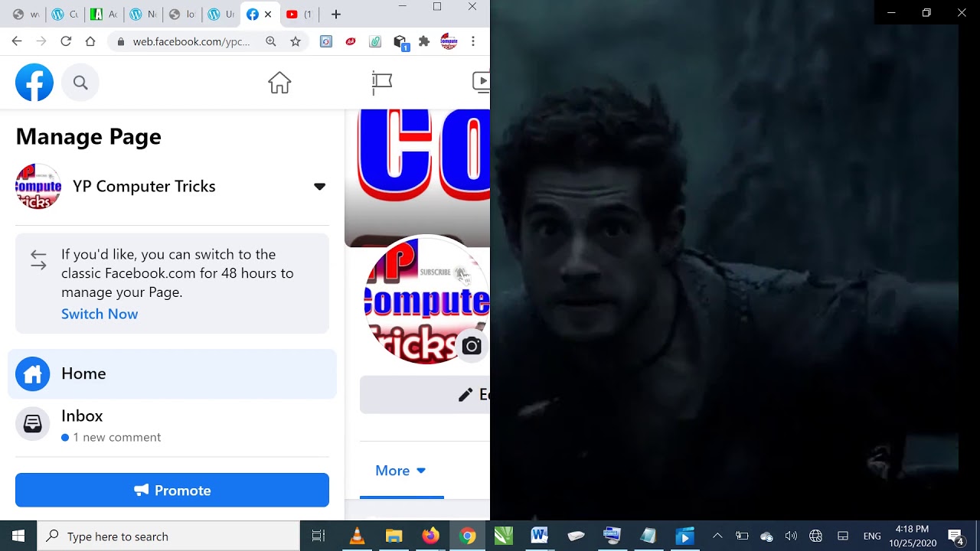This screenshot has width=980, height=551.
Task: Select Home in Manage Page sidebar
Action: click(172, 374)
